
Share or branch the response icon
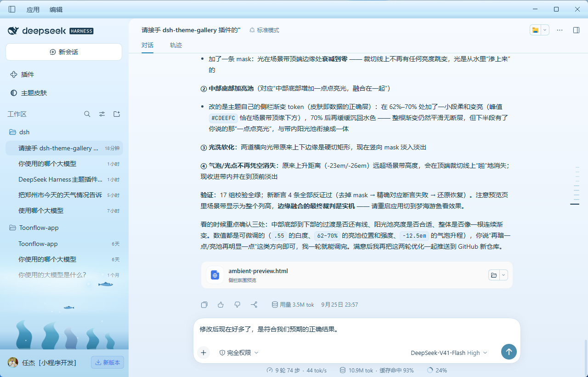254,304
